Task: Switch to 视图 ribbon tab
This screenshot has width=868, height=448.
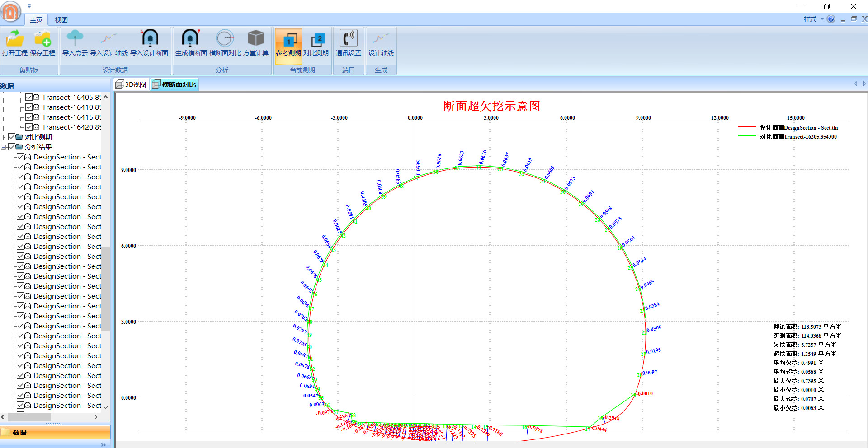Action: point(61,20)
